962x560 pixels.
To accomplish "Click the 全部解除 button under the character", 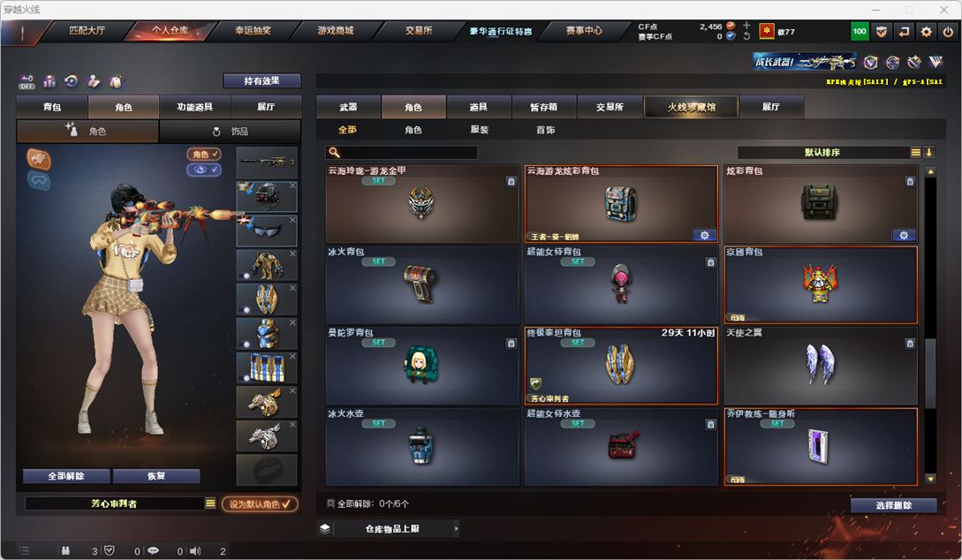I will [x=66, y=476].
